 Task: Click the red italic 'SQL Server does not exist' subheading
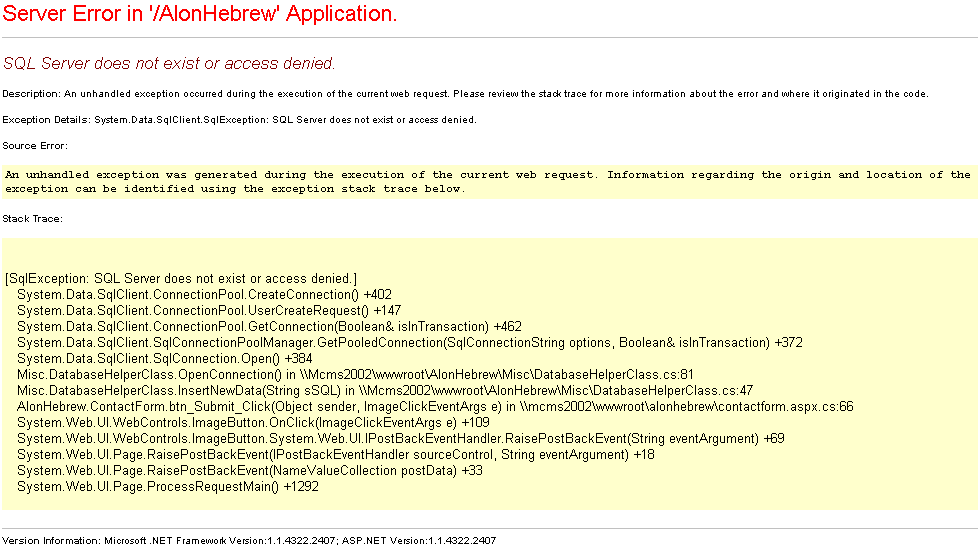(169, 64)
